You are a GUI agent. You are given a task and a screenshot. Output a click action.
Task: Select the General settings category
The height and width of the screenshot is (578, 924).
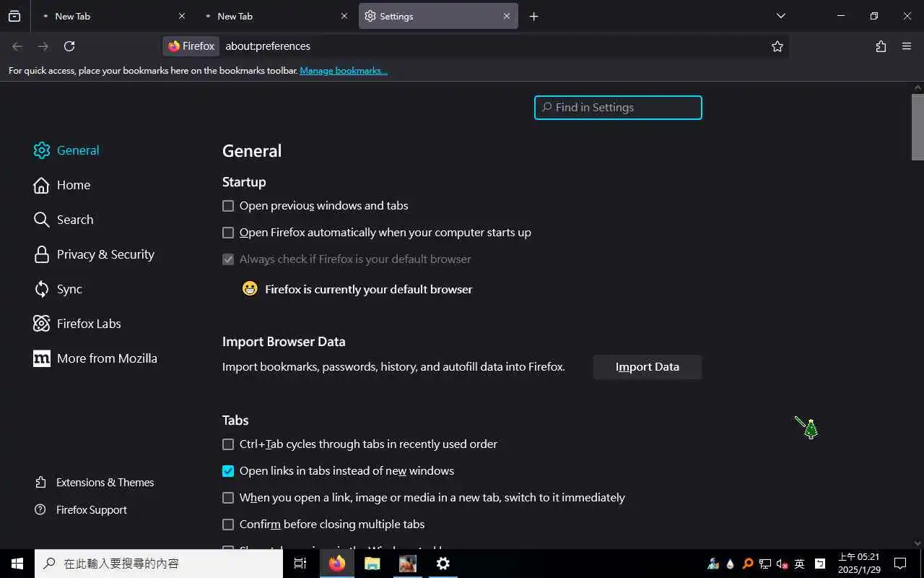[66, 150]
